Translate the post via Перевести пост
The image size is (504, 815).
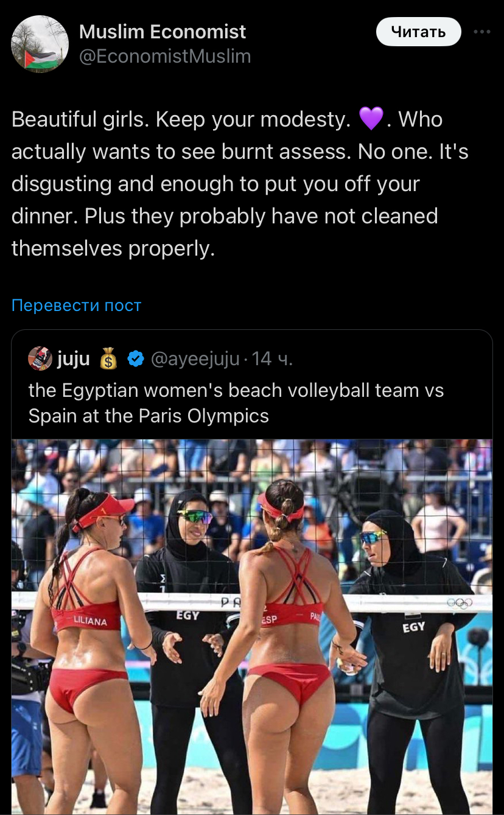click(76, 305)
